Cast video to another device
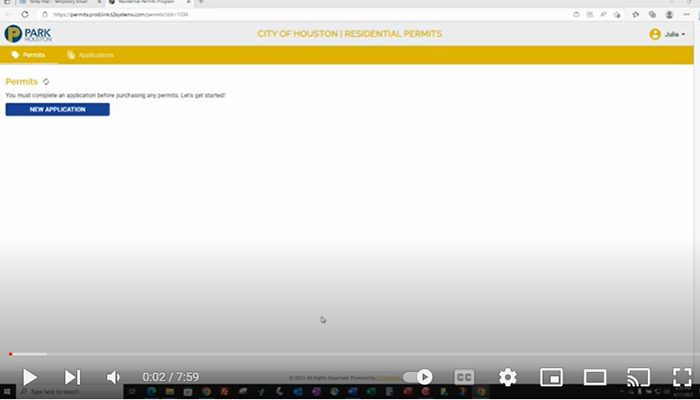 (638, 377)
